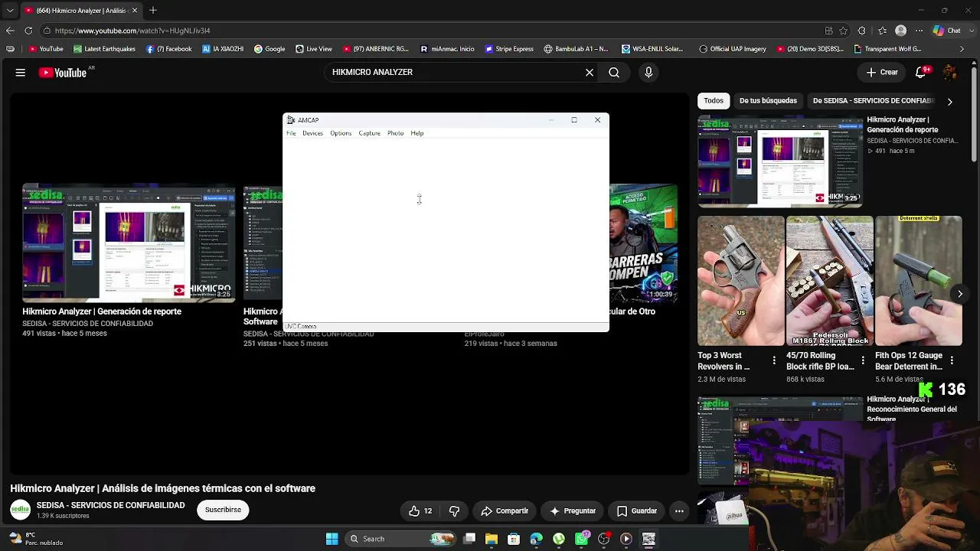Subscribe with the Suscribirse button
This screenshot has height=551, width=980.
pyautogui.click(x=223, y=510)
